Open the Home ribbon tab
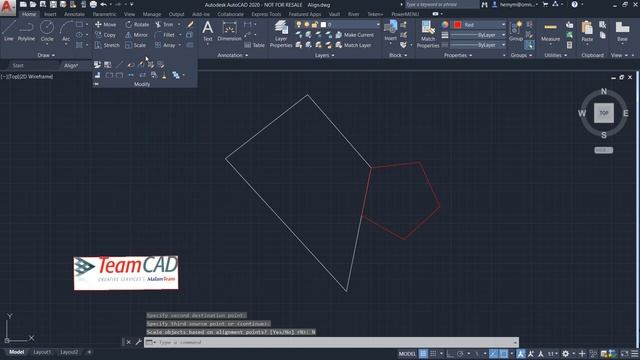 click(29, 14)
